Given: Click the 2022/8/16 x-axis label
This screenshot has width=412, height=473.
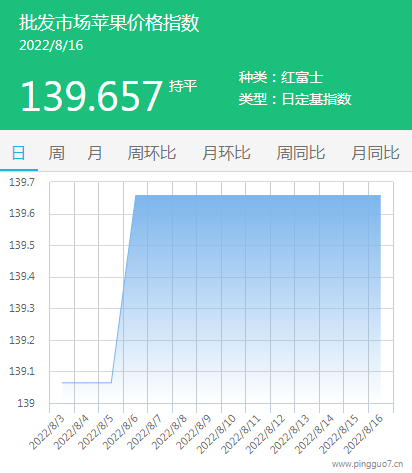Looking at the screenshot, I should tap(364, 435).
